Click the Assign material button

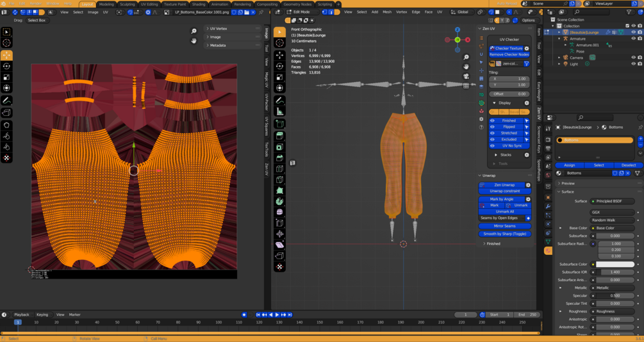(569, 165)
